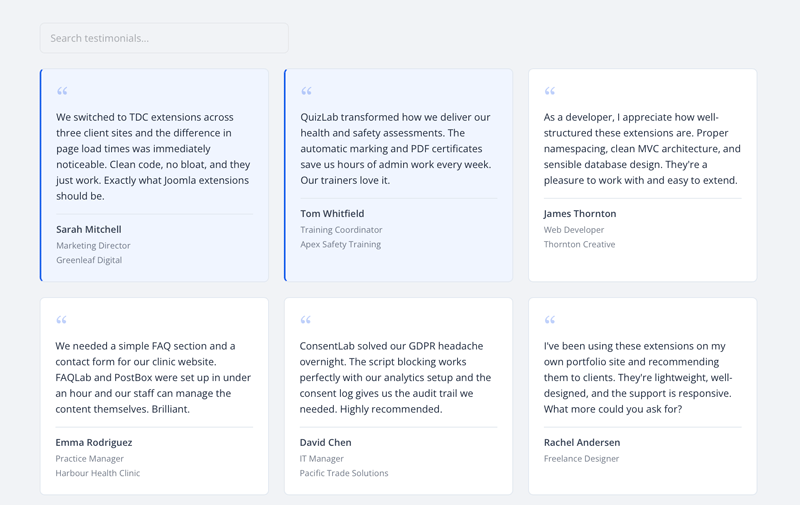
Task: Click quote mark icon on James Thornton's card
Action: click(550, 92)
